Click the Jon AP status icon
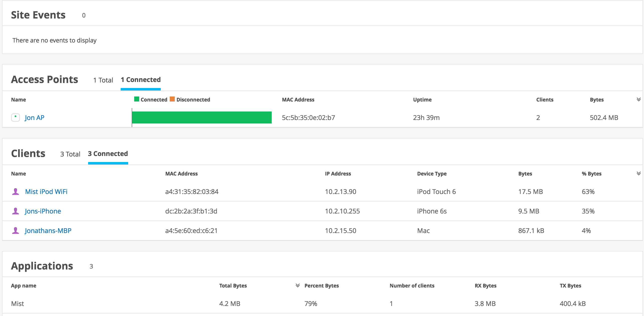Image resolution: width=644 pixels, height=316 pixels. pos(16,117)
